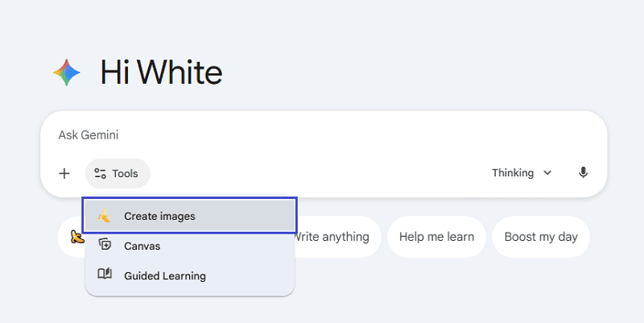Click the chevron arrow next to Thinking

tap(547, 173)
